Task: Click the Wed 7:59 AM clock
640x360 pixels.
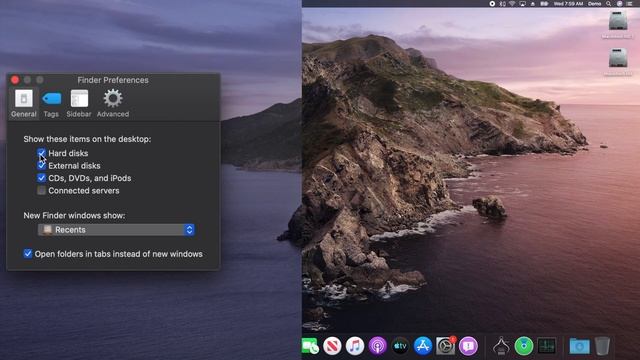Action: tap(569, 4)
